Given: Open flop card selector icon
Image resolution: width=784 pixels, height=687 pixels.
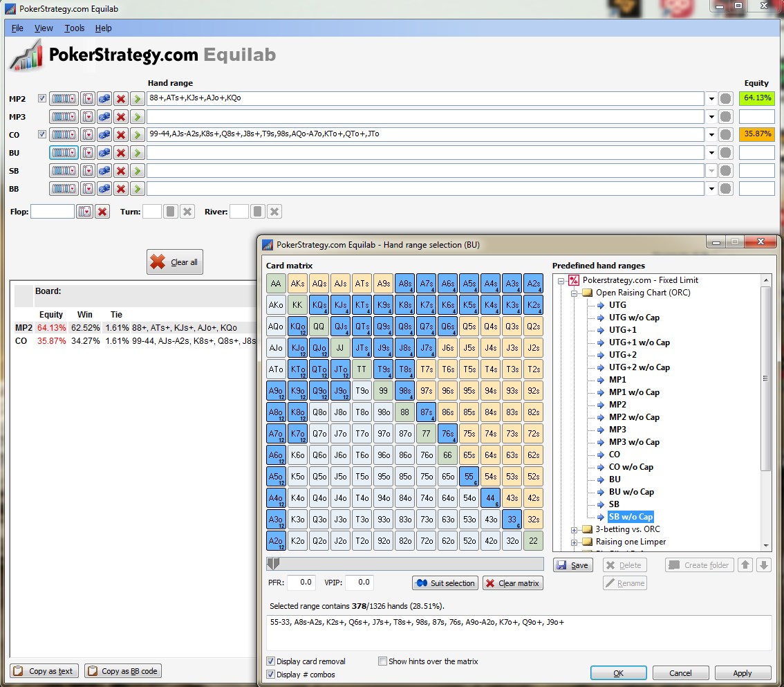Looking at the screenshot, I should 84,212.
